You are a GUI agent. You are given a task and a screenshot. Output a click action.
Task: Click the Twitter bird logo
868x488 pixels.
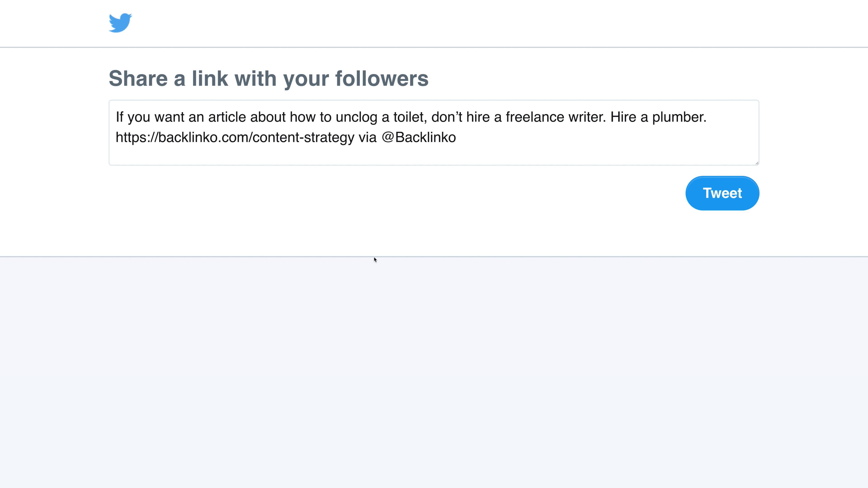(120, 23)
